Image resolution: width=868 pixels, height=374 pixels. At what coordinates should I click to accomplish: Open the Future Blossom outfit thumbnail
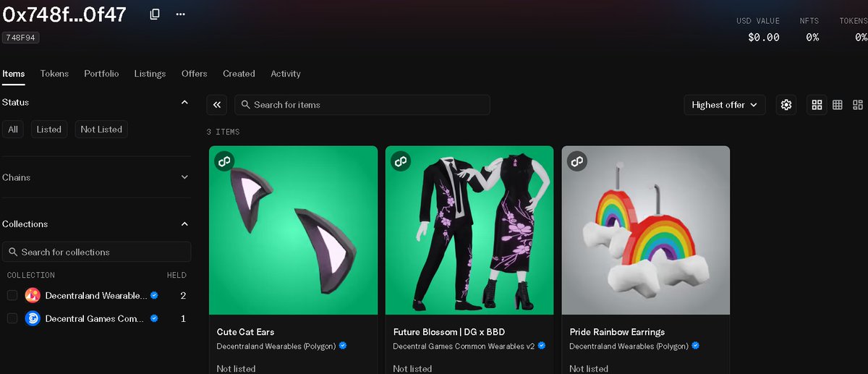click(469, 230)
